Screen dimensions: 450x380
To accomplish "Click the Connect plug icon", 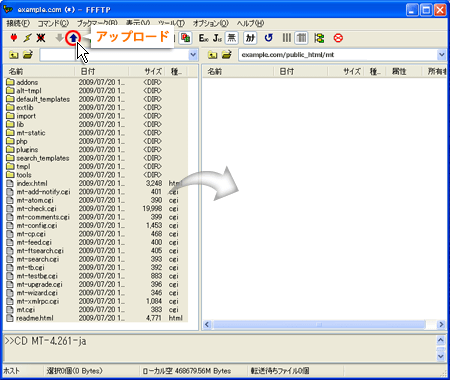I will click(x=14, y=38).
